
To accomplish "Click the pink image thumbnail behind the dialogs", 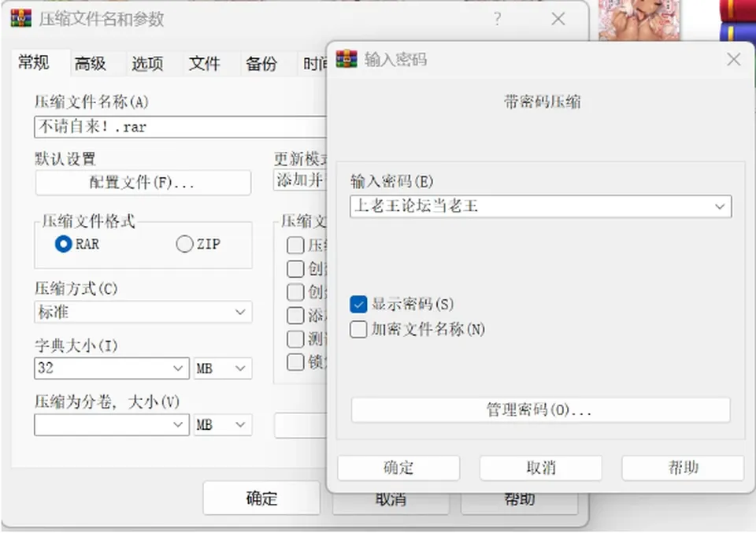I will pyautogui.click(x=639, y=19).
